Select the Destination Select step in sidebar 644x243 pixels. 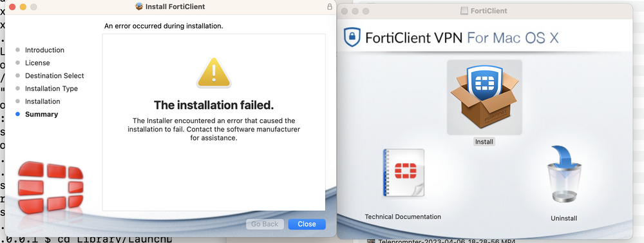(54, 75)
